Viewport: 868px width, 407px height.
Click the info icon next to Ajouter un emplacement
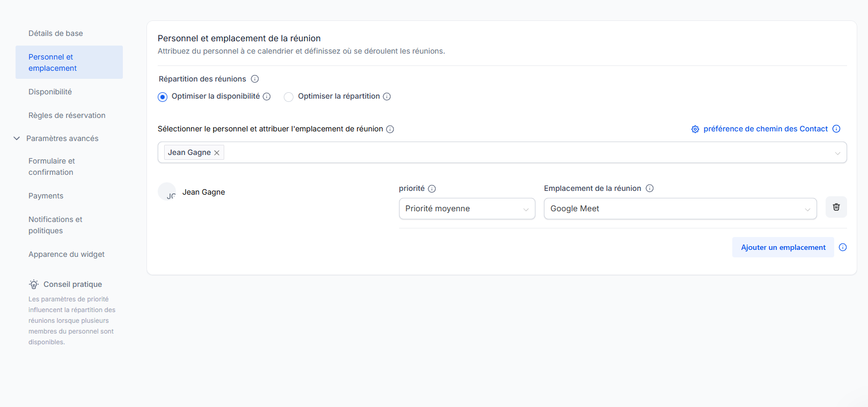pyautogui.click(x=843, y=247)
